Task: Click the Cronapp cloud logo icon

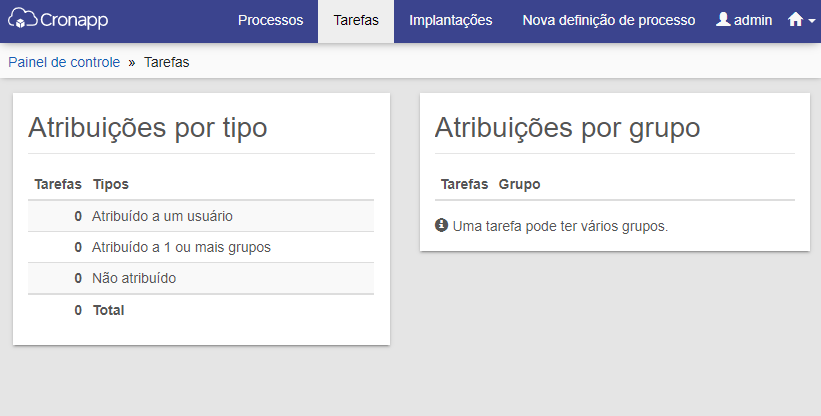Action: click(23, 18)
